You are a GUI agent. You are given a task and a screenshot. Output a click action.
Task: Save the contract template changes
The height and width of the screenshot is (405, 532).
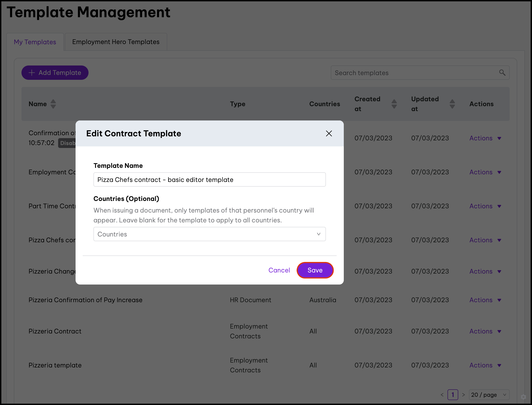click(x=315, y=270)
